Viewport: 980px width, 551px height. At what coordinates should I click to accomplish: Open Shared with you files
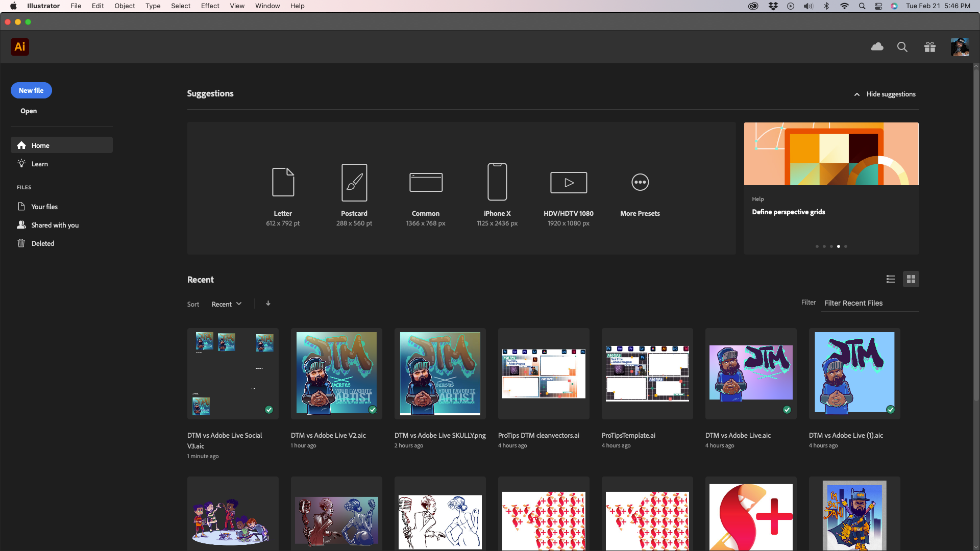(x=55, y=225)
